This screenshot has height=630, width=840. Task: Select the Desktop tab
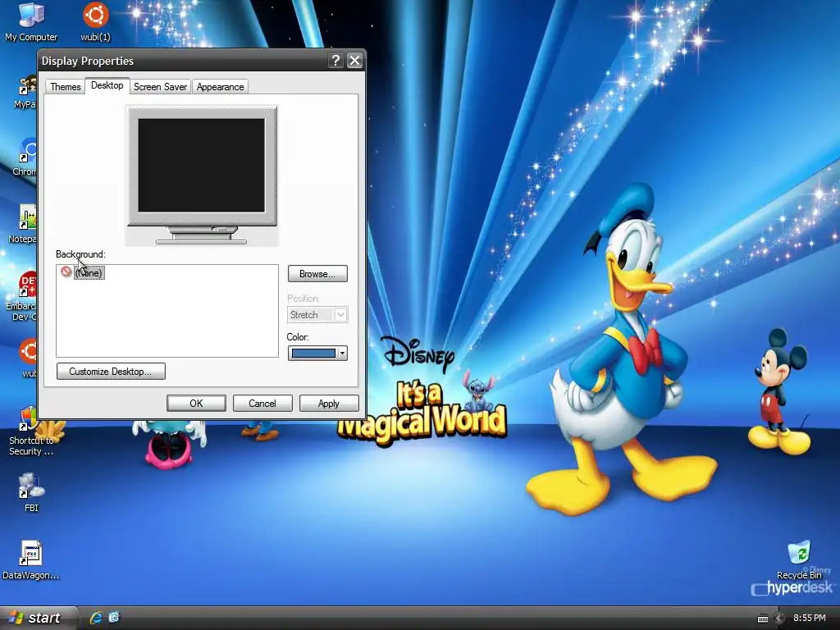[x=107, y=85]
